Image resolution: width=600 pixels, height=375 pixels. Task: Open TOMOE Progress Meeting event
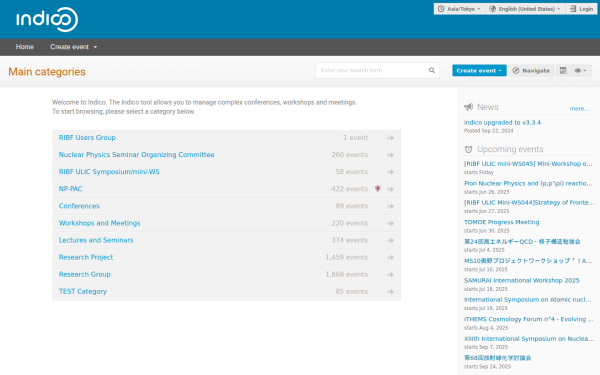pyautogui.click(x=502, y=222)
